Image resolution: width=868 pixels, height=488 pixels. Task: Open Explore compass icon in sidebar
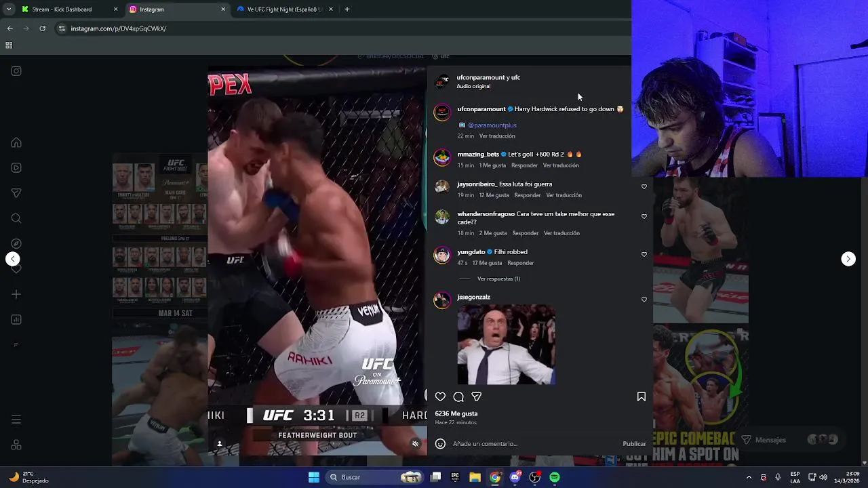tap(16, 243)
